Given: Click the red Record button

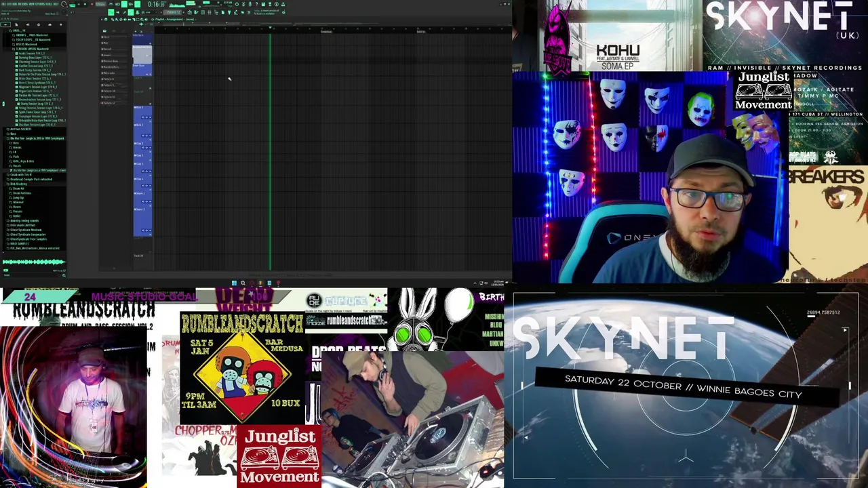Looking at the screenshot, I should [x=92, y=4].
